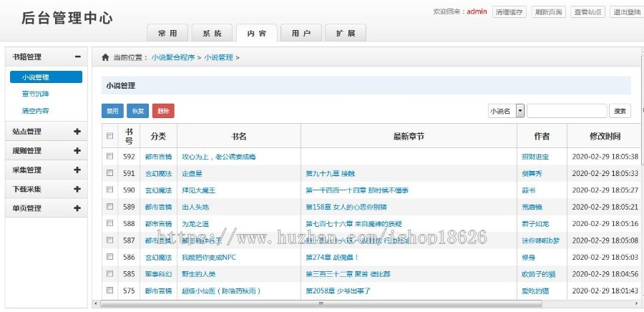This screenshot has height=312, width=644.
Task: Open chapter 第158章 女人的心思你别猜
Action: [346, 208]
